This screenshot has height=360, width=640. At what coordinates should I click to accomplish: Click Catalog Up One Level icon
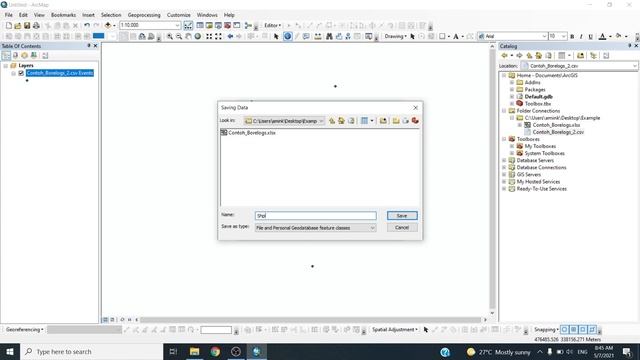click(529, 56)
